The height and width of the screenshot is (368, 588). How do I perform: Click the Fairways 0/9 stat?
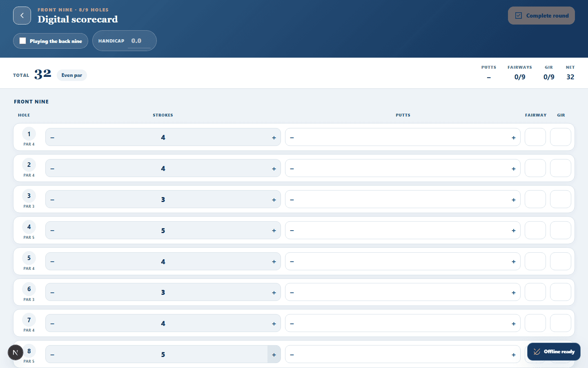click(x=520, y=73)
